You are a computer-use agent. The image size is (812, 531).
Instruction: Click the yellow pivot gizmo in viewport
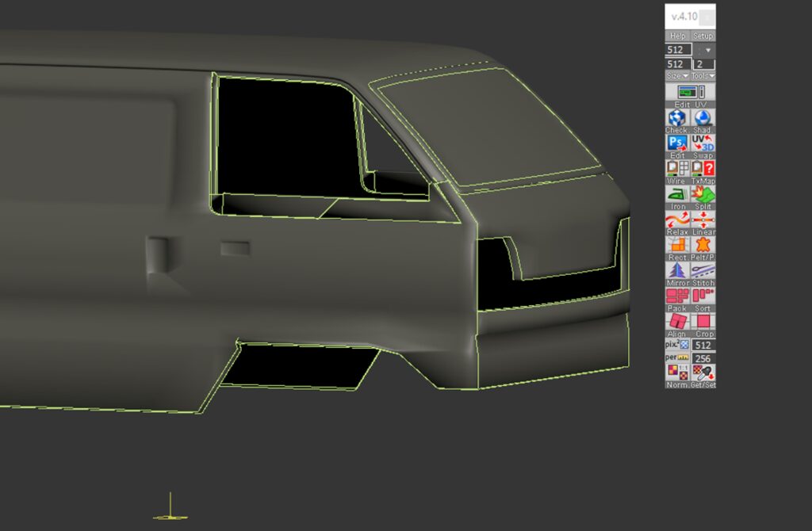coord(170,506)
